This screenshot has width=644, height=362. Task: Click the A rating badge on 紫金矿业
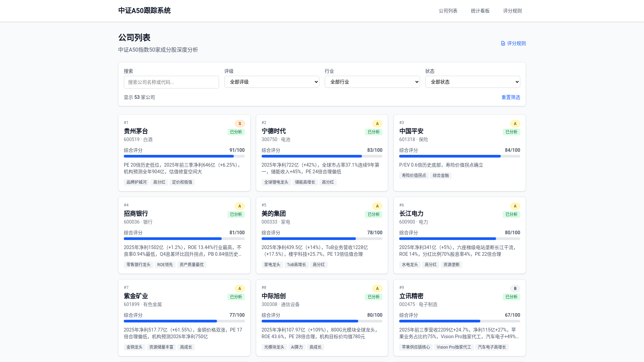pyautogui.click(x=240, y=289)
